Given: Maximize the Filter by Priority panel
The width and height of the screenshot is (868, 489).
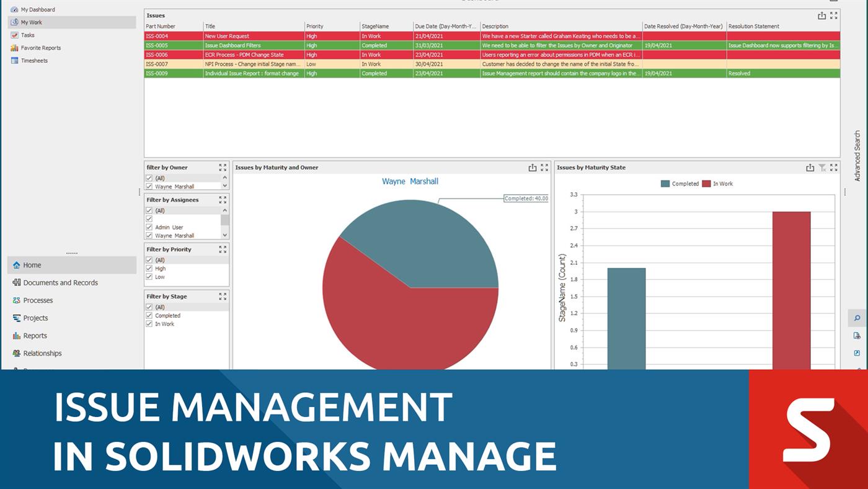Looking at the screenshot, I should click(223, 249).
